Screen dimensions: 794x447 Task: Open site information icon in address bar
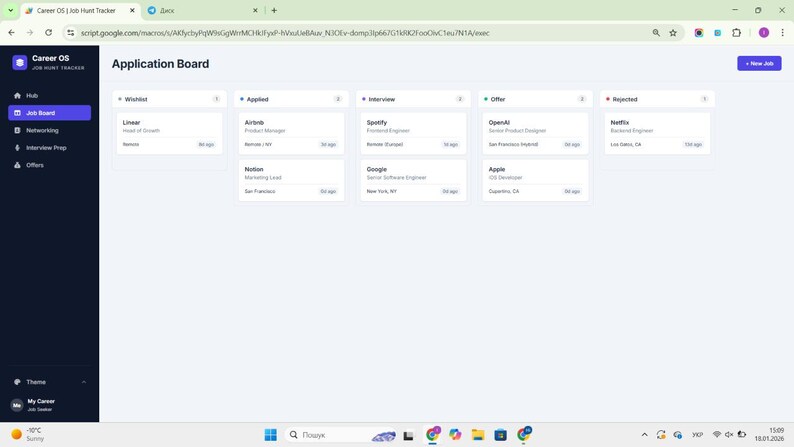[70, 33]
